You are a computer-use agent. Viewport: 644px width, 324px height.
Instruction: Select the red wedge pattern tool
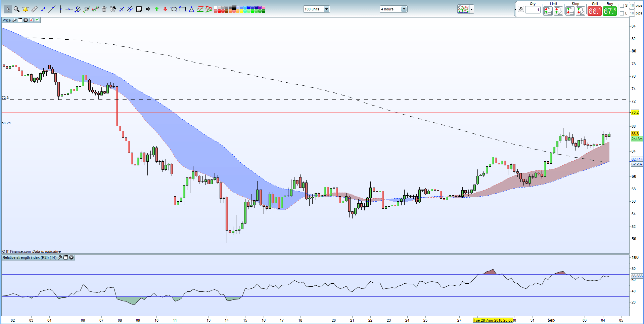click(209, 9)
